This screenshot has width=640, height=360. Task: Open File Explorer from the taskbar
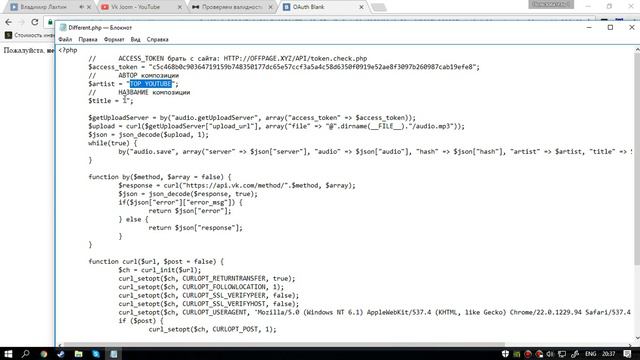(x=78, y=354)
